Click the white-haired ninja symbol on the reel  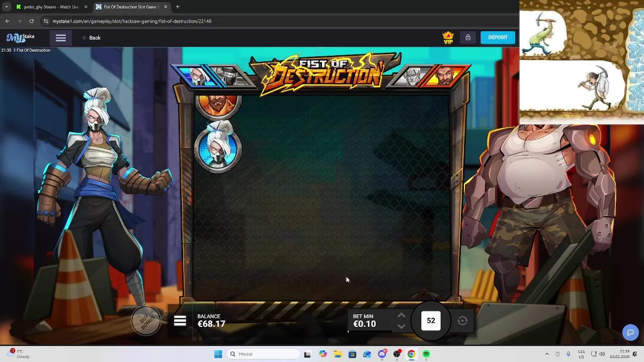(218, 148)
